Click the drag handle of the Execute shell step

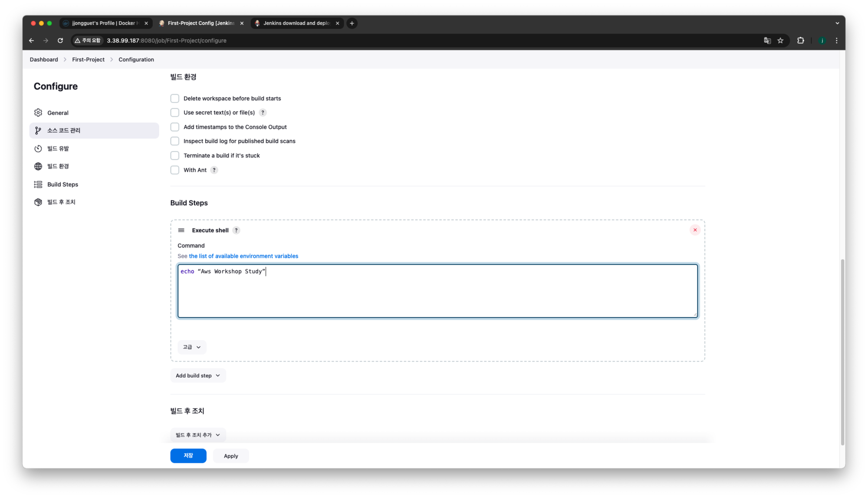181,231
